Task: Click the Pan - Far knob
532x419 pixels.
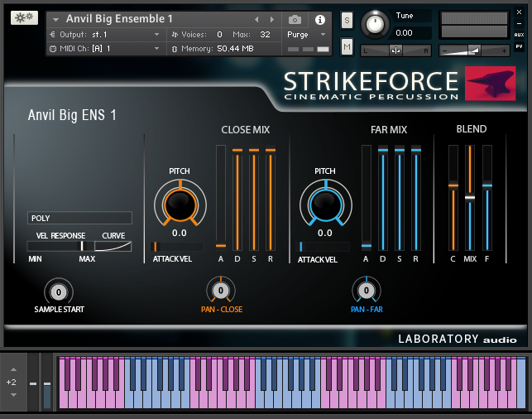Action: 366,291
